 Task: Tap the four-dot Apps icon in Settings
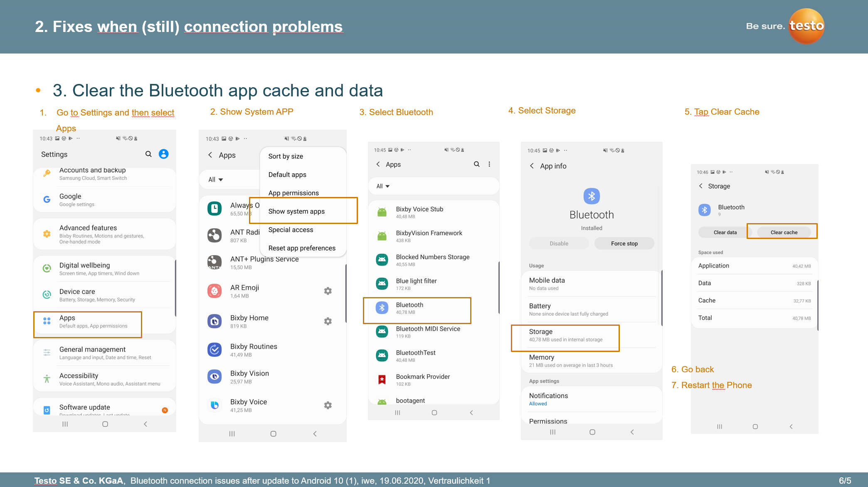tap(47, 321)
